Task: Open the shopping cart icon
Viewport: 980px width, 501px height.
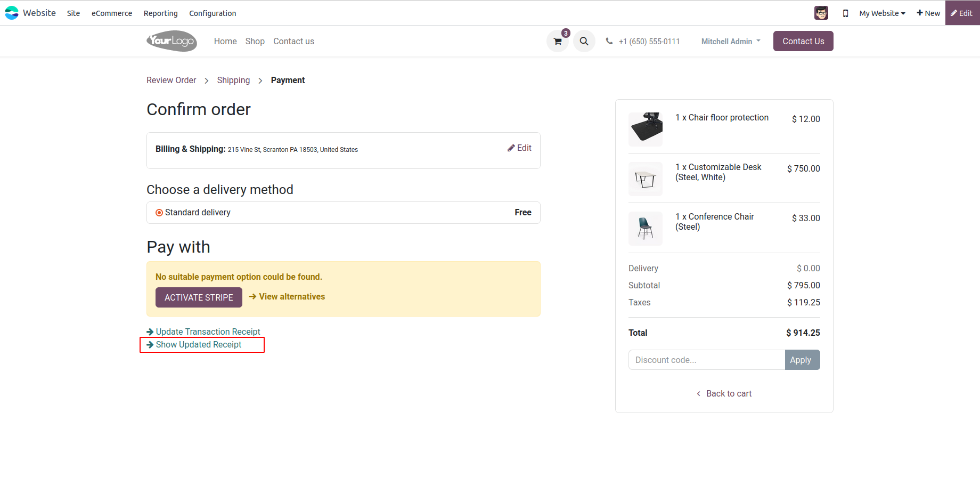Action: (x=558, y=42)
